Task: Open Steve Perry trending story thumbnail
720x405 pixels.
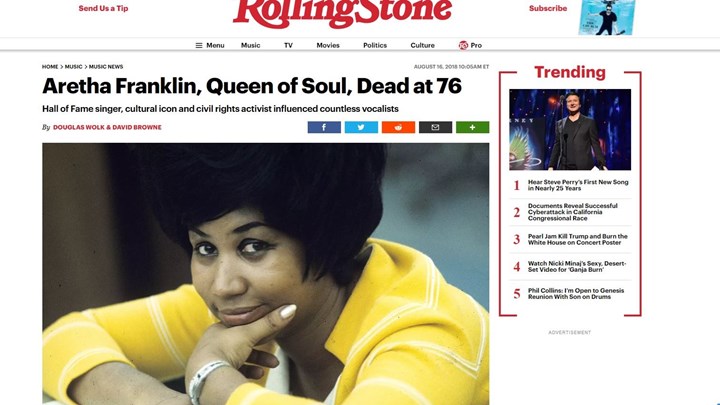Action: tap(570, 129)
